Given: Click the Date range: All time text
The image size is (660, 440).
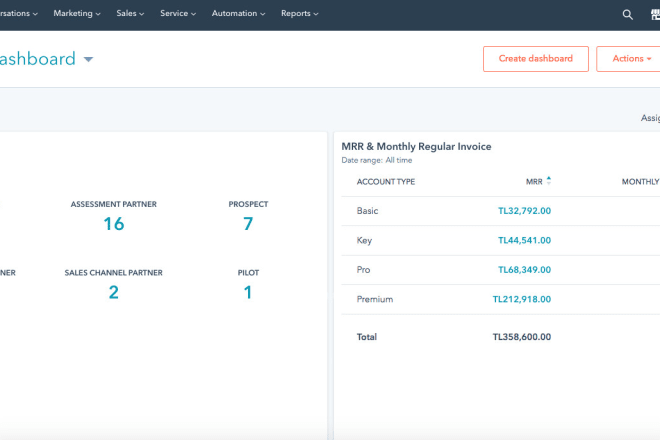Looking at the screenshot, I should [x=377, y=160].
